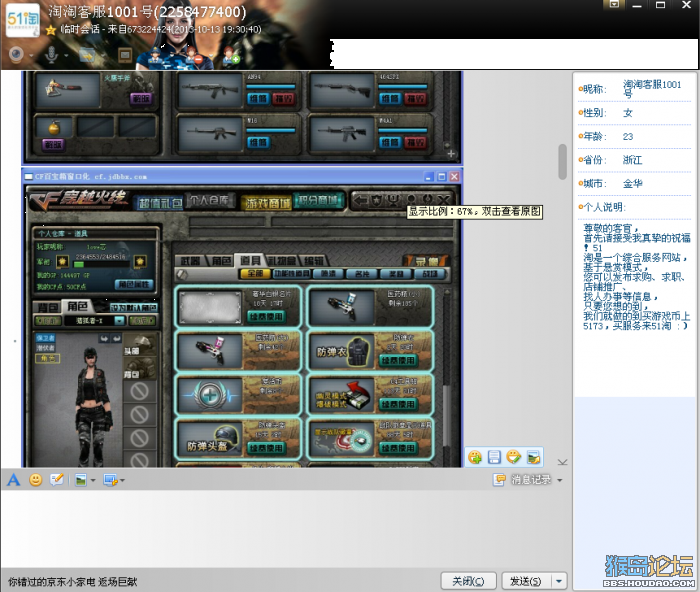700x592 pixels.
Task: Switch to the 超值礼包 tab
Action: (x=160, y=203)
